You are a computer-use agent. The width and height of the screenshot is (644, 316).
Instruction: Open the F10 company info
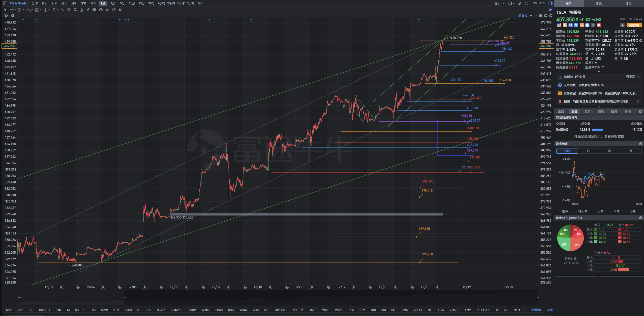[542, 3]
